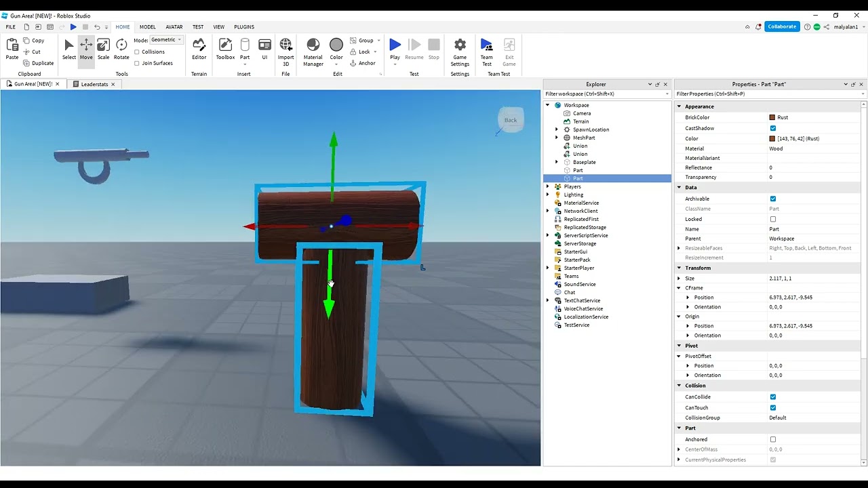Open the Part insert dropdown arrow
The height and width of the screenshot is (488, 868).
245,64
